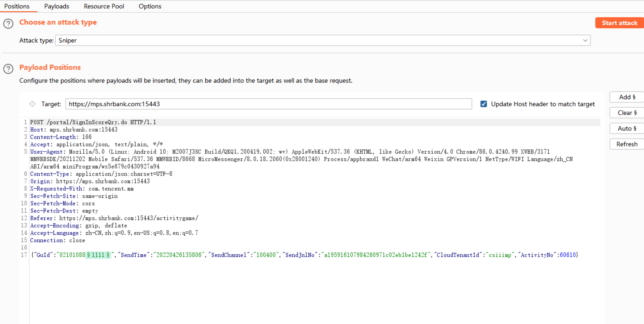This screenshot has height=324, width=644.
Task: Click the Auto § button
Action: pyautogui.click(x=626, y=128)
